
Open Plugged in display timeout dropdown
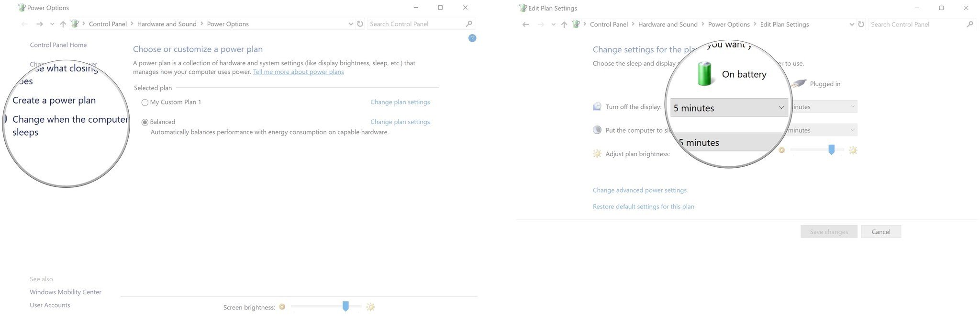coord(824,107)
